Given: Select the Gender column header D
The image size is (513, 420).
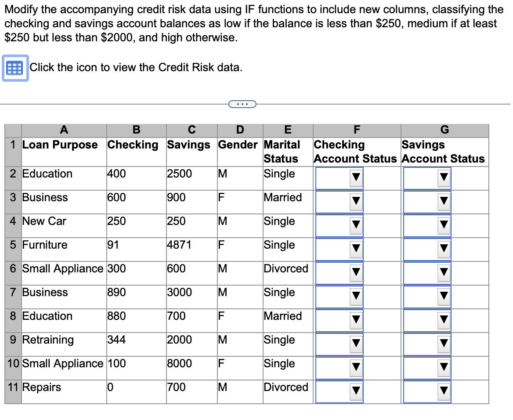Looking at the screenshot, I should pos(240,130).
